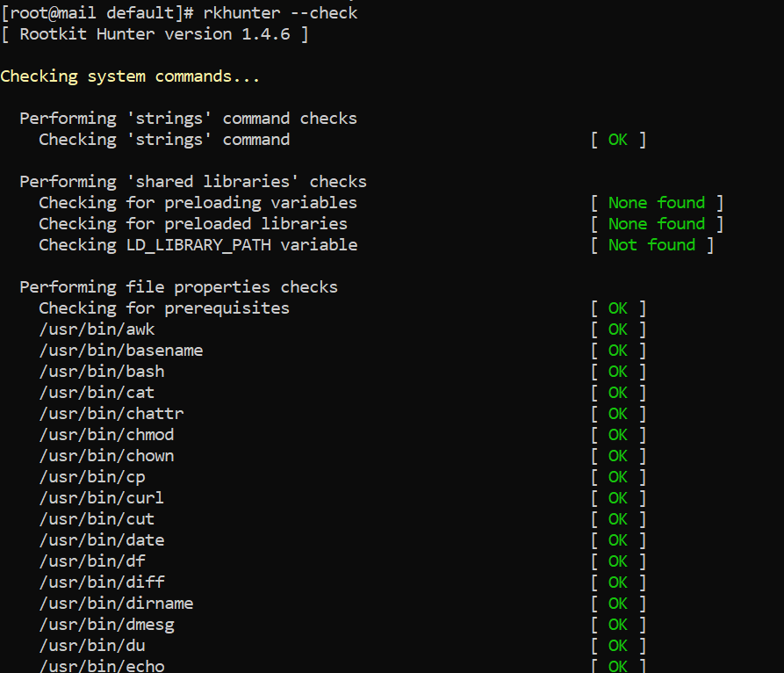Select the 'Rootkit Hunter version 1.4.6' line
Screen dimensions: 784x673
pyautogui.click(x=155, y=34)
